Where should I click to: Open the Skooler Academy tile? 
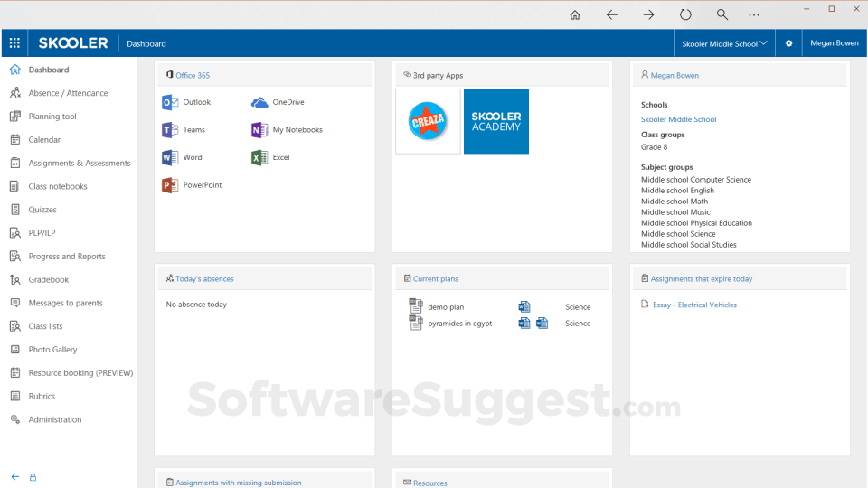click(496, 121)
